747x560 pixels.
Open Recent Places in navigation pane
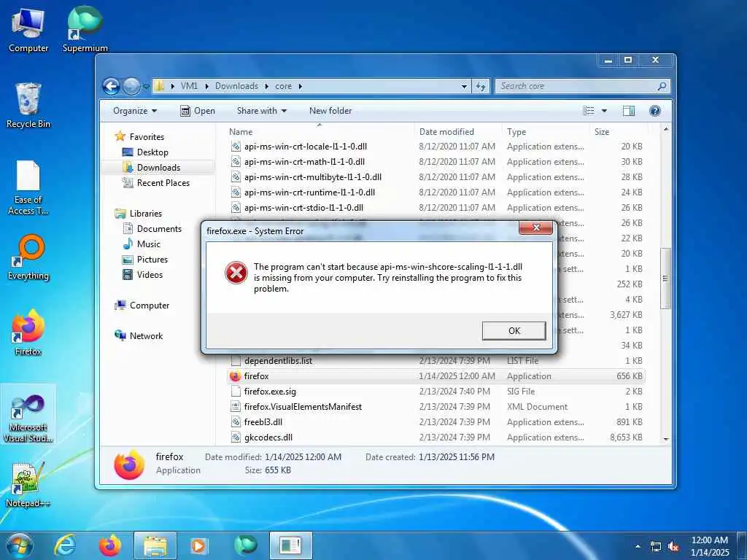tap(163, 183)
